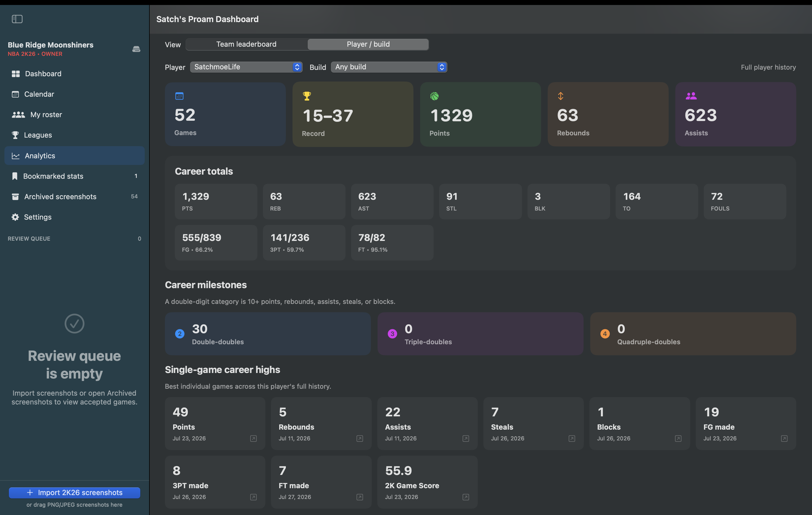Click the 72 FOULS totals tile
This screenshot has height=515, width=812.
(x=745, y=202)
